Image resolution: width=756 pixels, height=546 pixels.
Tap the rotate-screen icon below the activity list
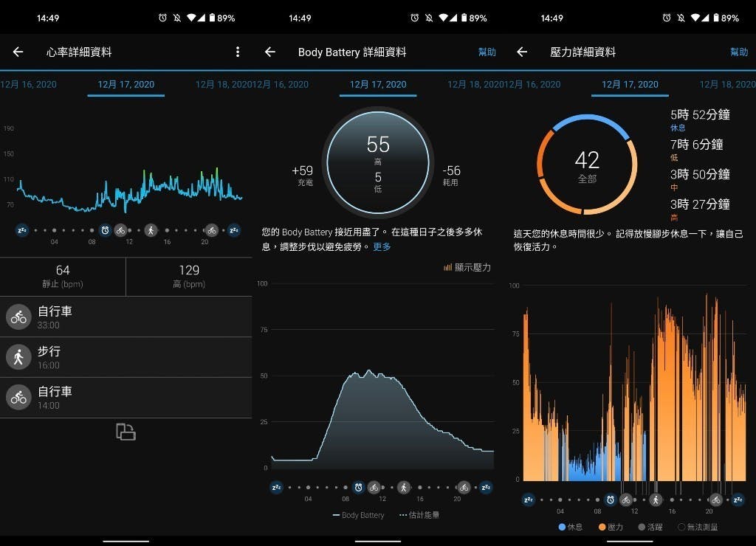[126, 432]
